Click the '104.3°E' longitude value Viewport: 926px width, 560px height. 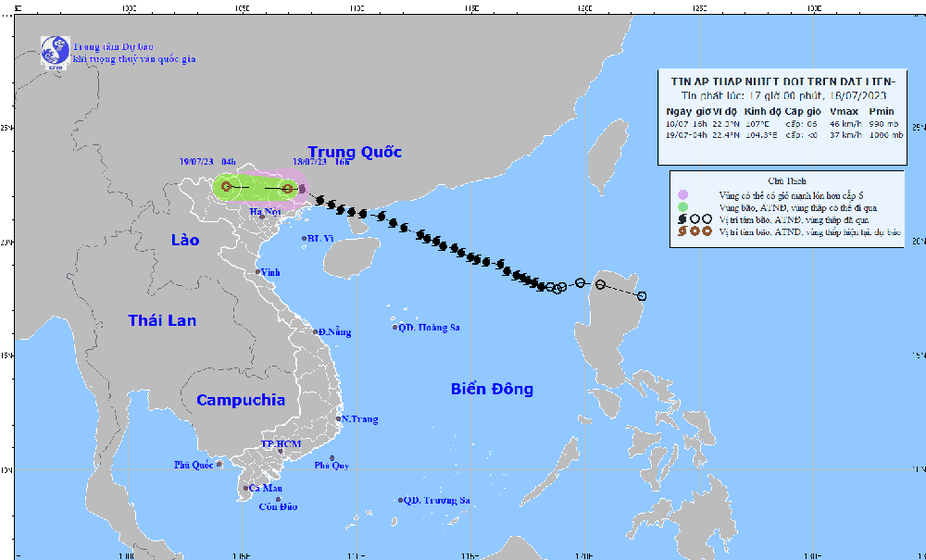(x=762, y=135)
